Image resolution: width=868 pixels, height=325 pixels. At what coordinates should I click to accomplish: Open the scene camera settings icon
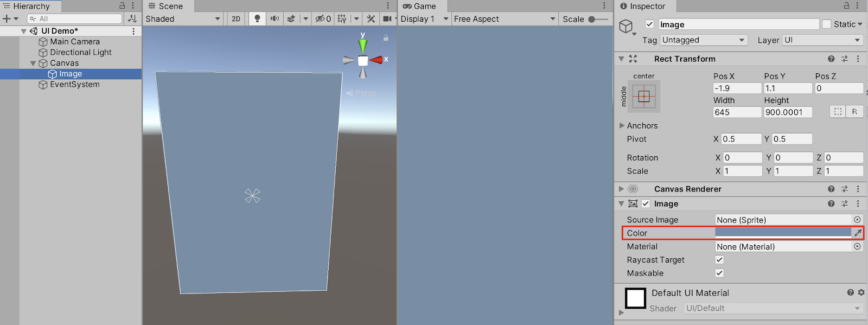point(387,18)
